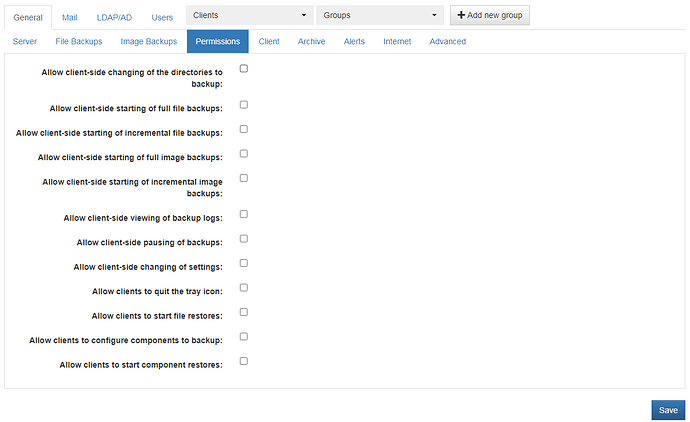Check allow client-side starting full file backups
Image resolution: width=690 pixels, height=422 pixels.
[244, 105]
